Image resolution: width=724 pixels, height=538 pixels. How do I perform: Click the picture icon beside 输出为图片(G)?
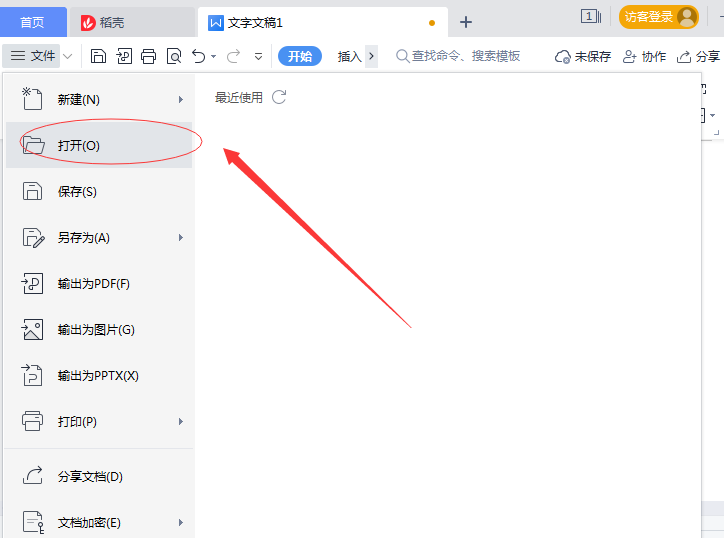[32, 330]
